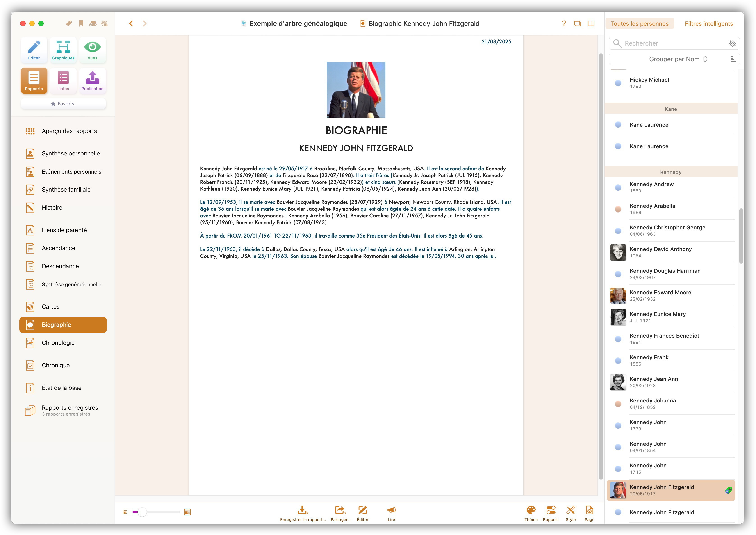
Task: Open Rapports enregistrés list
Action: click(63, 410)
